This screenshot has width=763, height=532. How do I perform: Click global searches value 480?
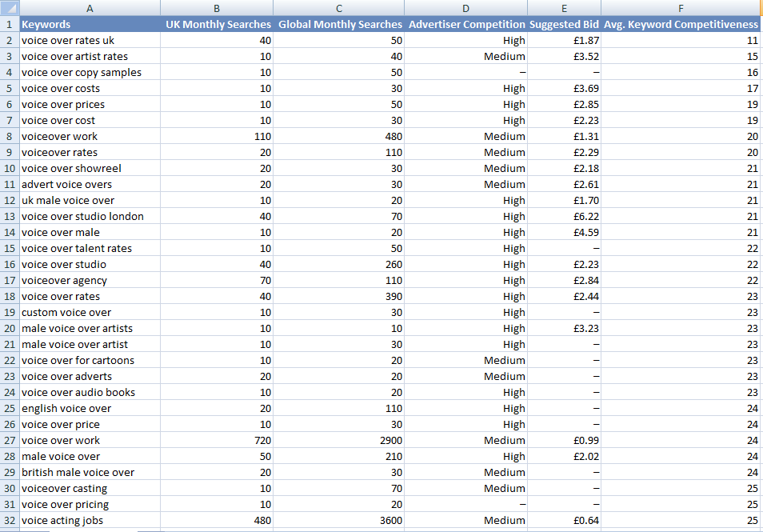(338, 136)
